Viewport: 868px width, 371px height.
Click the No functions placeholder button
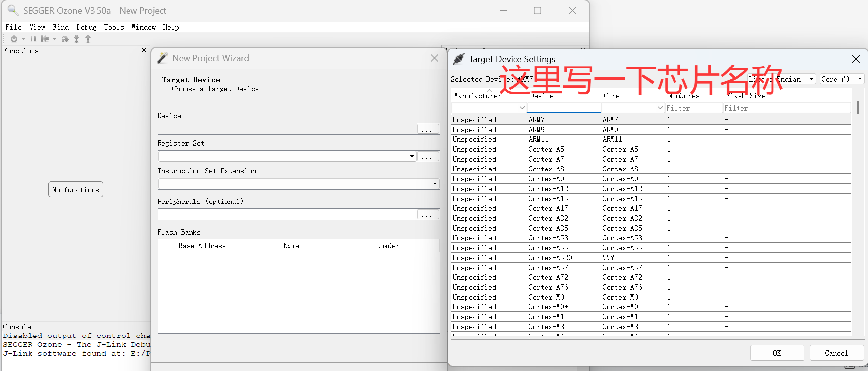coord(76,190)
